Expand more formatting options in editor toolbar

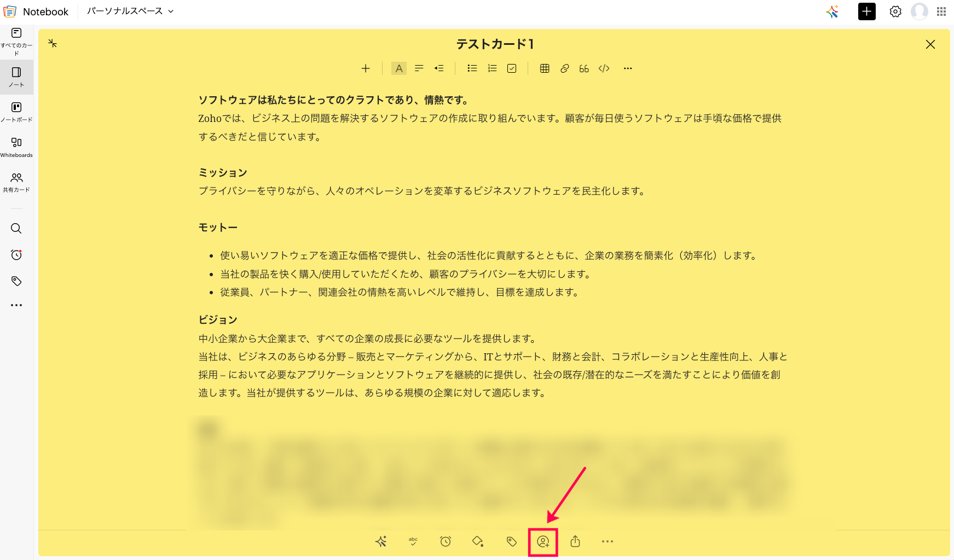click(x=628, y=68)
